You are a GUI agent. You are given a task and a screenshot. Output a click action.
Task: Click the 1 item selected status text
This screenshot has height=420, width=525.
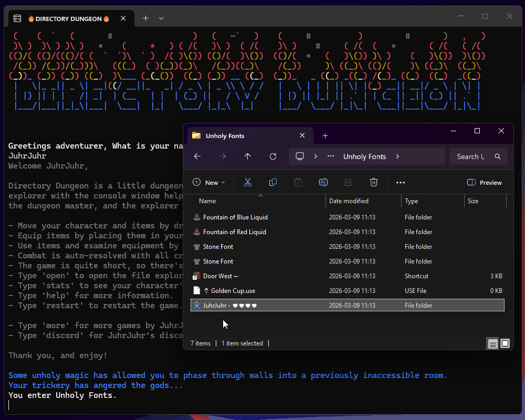(242, 343)
